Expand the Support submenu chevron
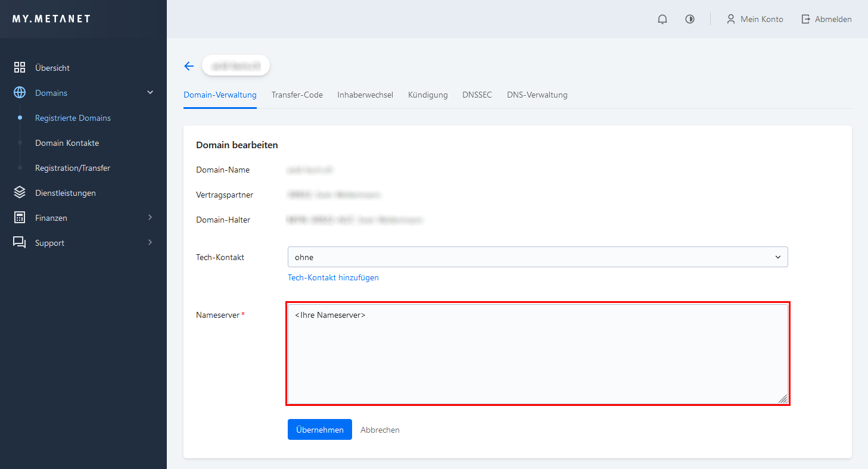This screenshot has height=469, width=868. pyautogui.click(x=150, y=243)
